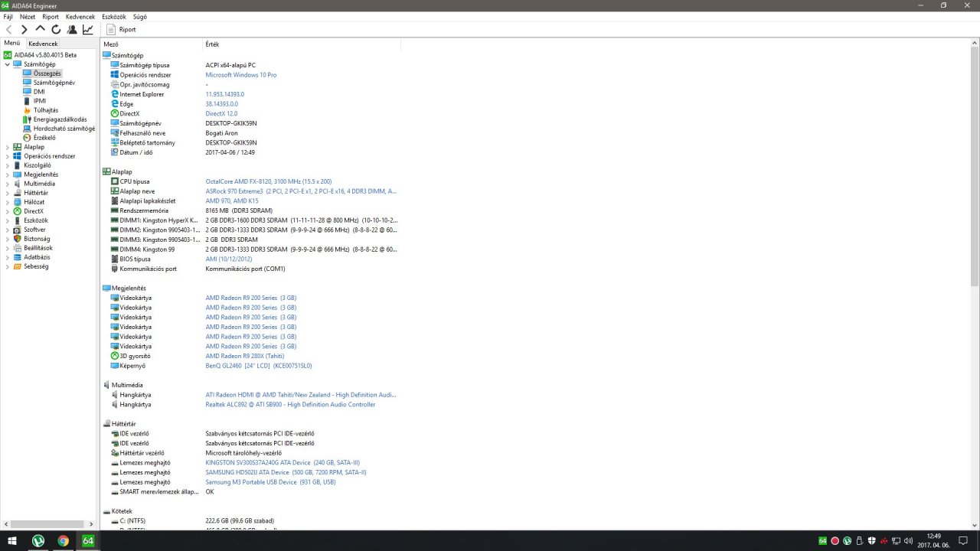Image resolution: width=980 pixels, height=551 pixels.
Task: Open the DirectX 12.0 link
Action: 222,113
